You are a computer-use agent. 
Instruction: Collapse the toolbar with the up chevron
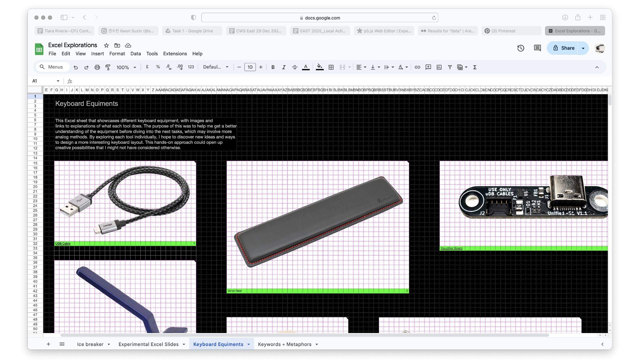597,67
